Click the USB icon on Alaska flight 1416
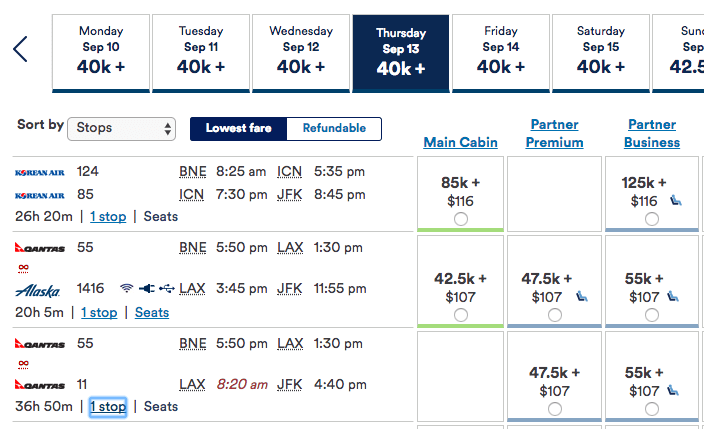The image size is (704, 429). [167, 289]
